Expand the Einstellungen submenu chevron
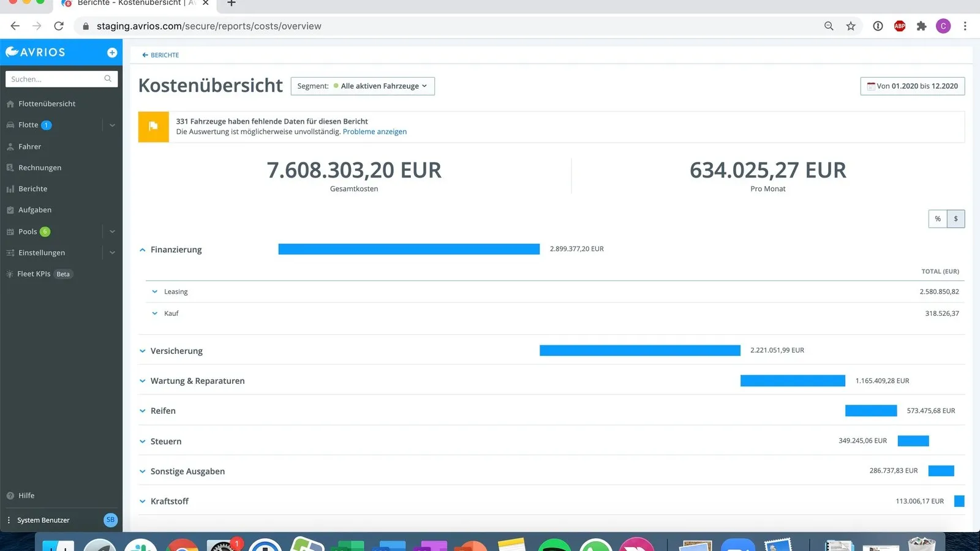The image size is (980, 551). [x=112, y=253]
